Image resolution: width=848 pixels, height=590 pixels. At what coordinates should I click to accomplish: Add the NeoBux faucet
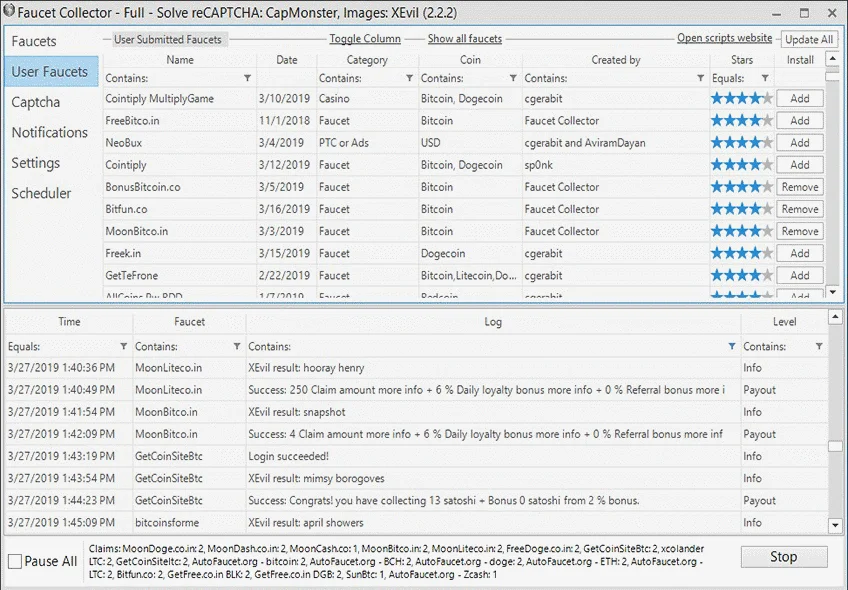tap(800, 143)
